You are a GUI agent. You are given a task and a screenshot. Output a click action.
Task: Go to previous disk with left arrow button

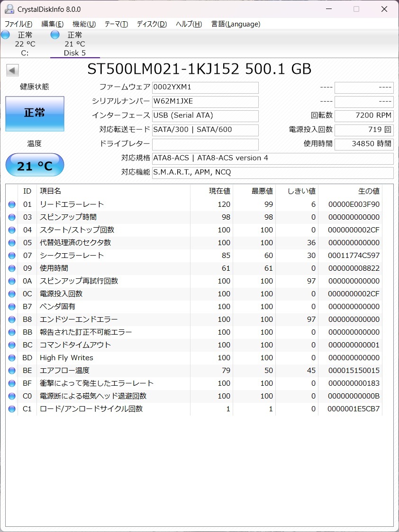point(13,71)
